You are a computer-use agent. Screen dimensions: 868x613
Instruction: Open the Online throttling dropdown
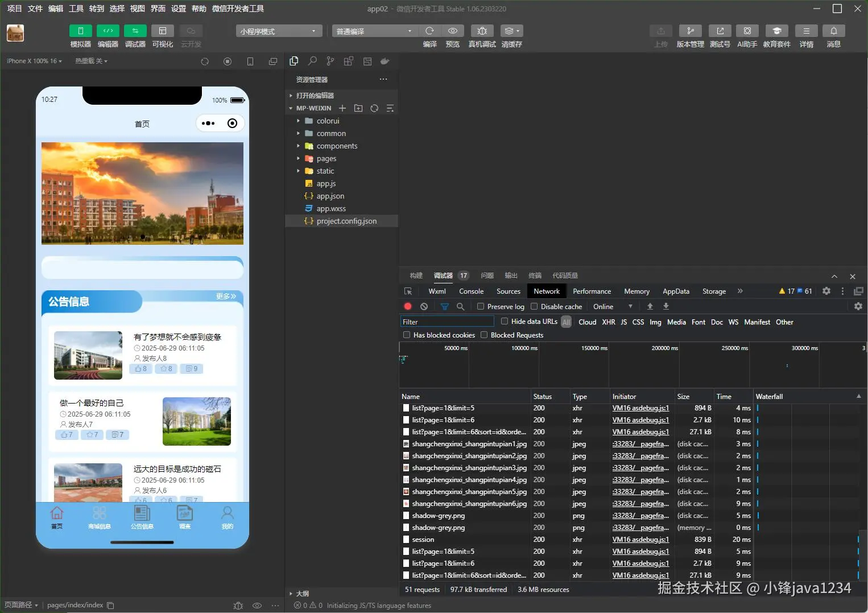[613, 306]
